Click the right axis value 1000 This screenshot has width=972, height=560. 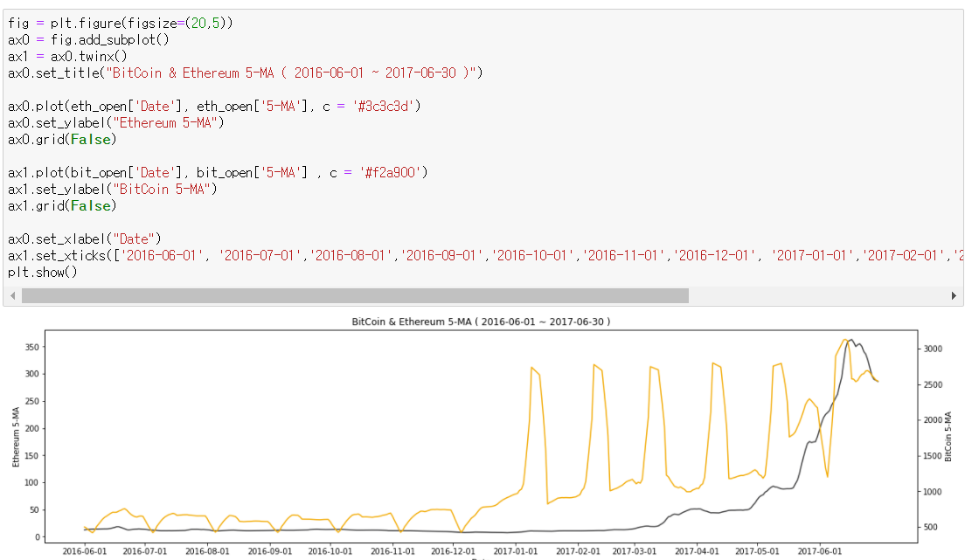pos(933,492)
